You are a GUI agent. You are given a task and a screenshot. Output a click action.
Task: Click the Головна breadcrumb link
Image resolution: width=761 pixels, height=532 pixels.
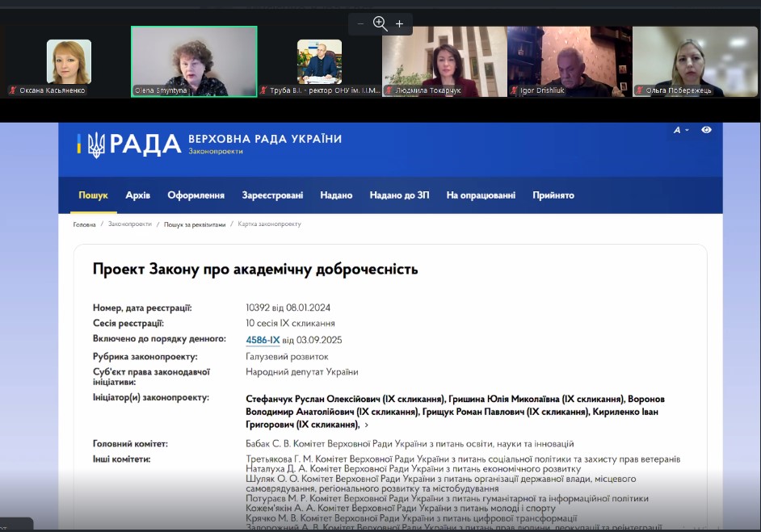tap(84, 224)
